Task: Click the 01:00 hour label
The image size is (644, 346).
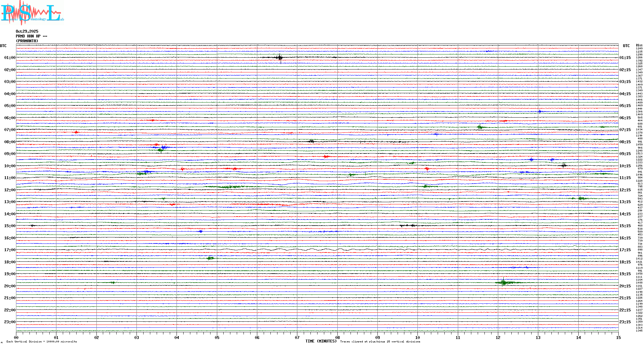Action: click(x=10, y=58)
